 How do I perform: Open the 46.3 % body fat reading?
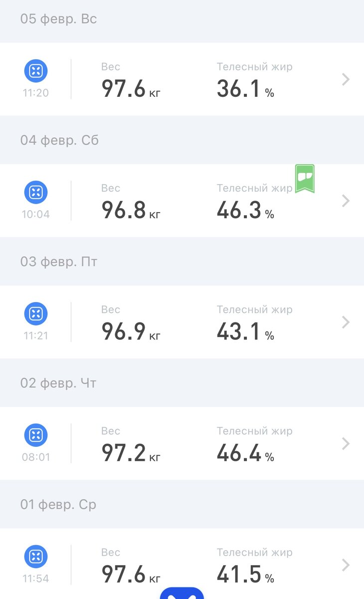245,211
